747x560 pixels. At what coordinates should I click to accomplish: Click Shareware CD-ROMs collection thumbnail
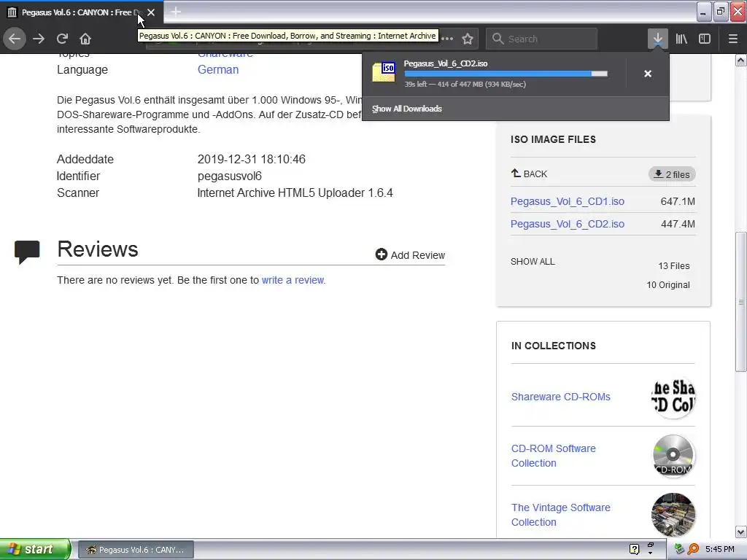(673, 397)
